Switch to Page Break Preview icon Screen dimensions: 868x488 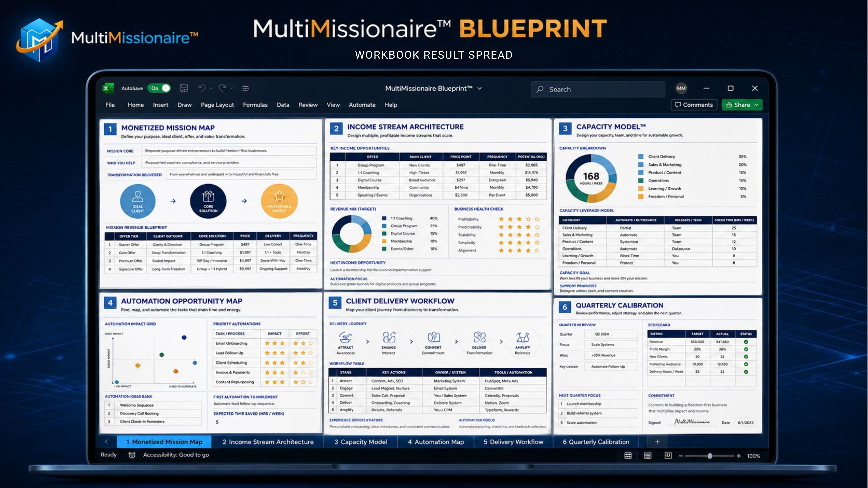pyautogui.click(x=668, y=456)
